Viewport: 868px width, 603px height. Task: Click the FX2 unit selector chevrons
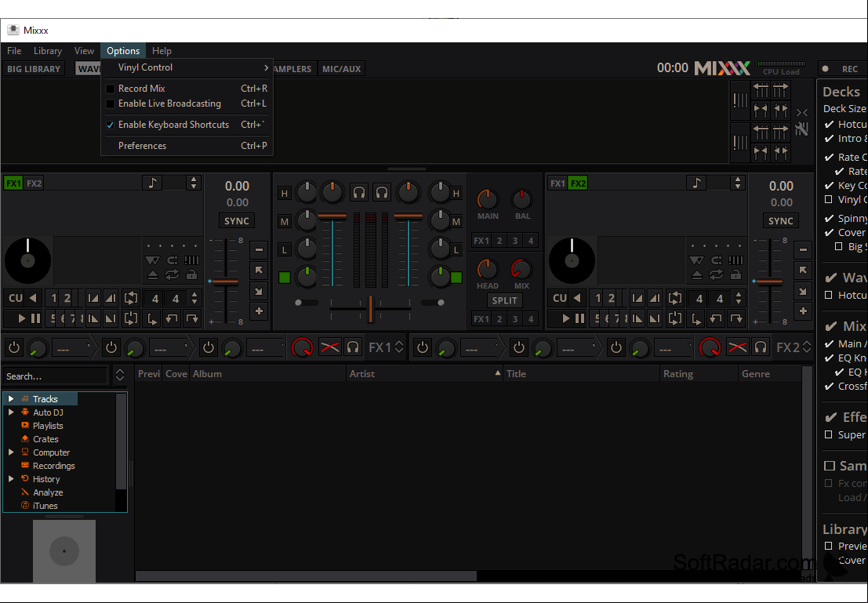807,347
